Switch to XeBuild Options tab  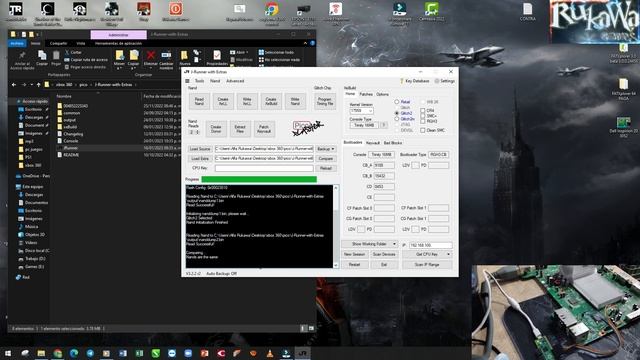[382, 94]
